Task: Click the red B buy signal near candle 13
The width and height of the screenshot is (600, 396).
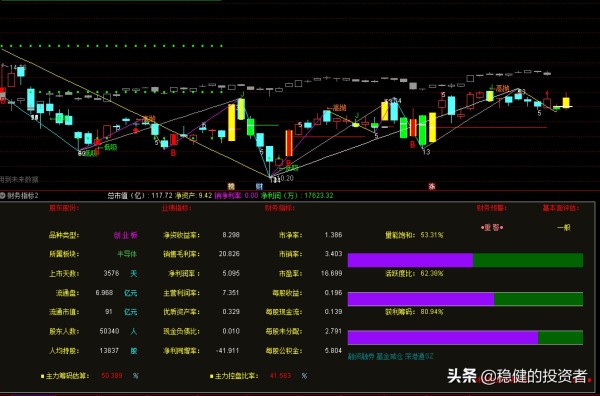Action: 412,145
